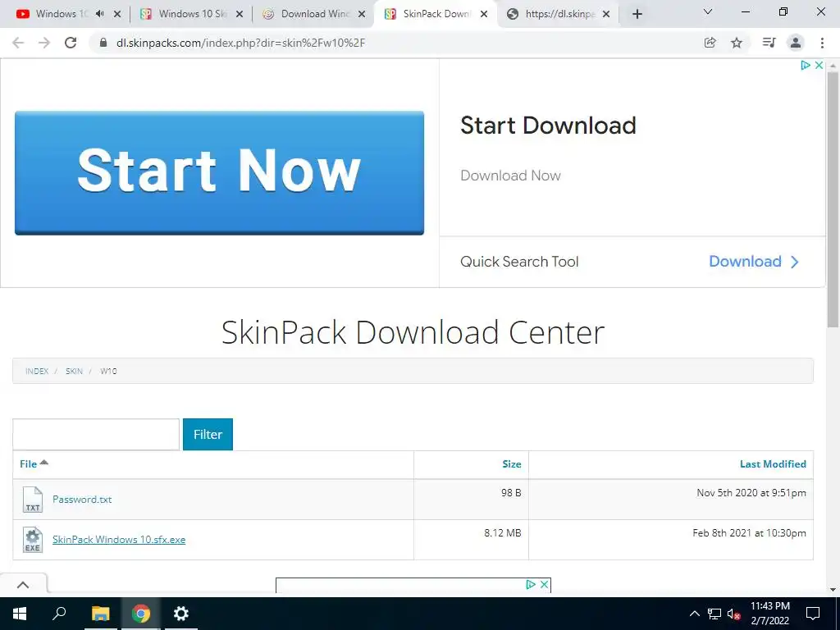Apply the Filter button
Viewport: 840px width, 630px height.
(208, 435)
